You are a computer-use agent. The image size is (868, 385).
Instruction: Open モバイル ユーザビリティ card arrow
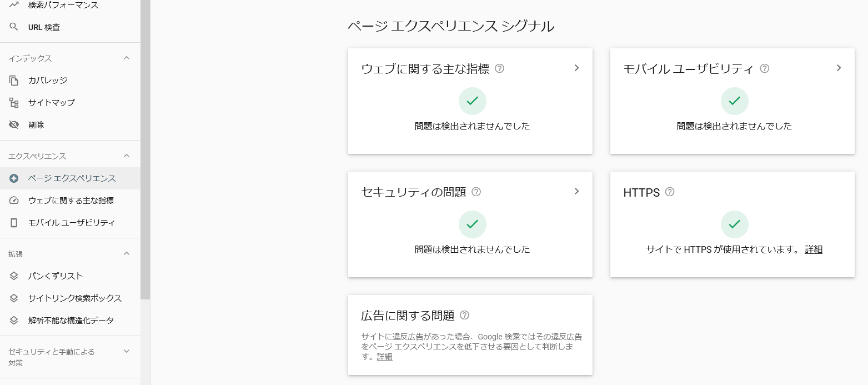click(839, 68)
